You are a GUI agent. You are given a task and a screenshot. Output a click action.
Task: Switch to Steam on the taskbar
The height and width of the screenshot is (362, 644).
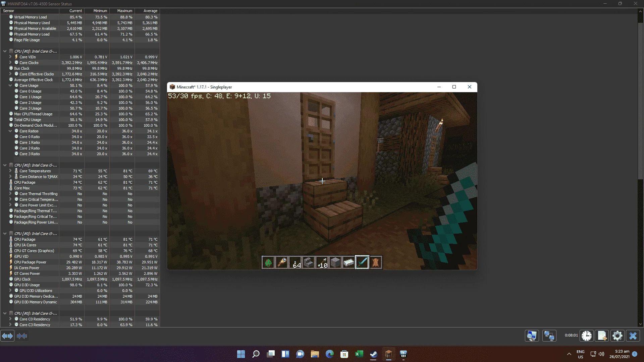click(374, 354)
